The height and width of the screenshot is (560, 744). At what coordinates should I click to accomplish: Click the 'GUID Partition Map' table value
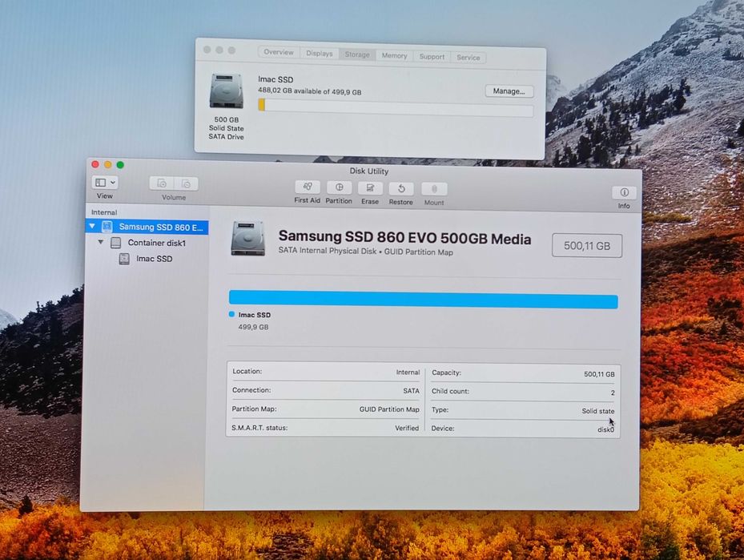389,409
